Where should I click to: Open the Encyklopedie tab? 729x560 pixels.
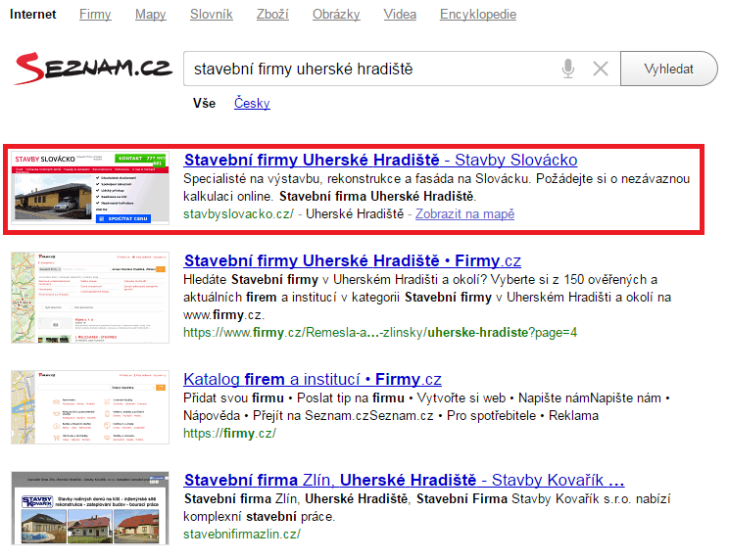(478, 15)
